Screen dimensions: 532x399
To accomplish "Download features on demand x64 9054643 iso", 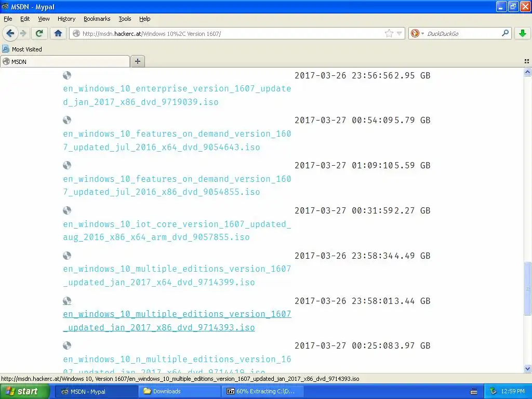I will point(177,140).
